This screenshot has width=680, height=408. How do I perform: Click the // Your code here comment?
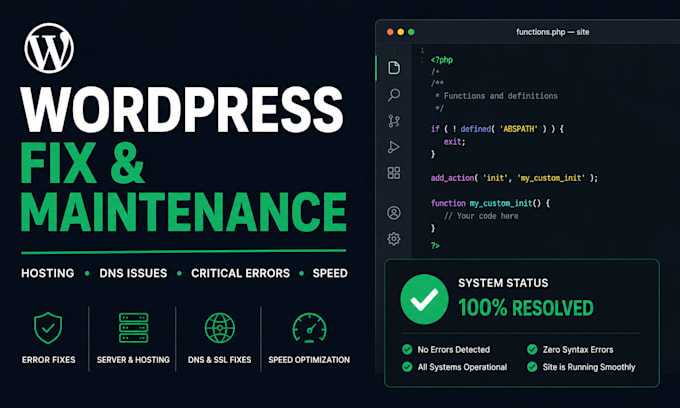[481, 216]
